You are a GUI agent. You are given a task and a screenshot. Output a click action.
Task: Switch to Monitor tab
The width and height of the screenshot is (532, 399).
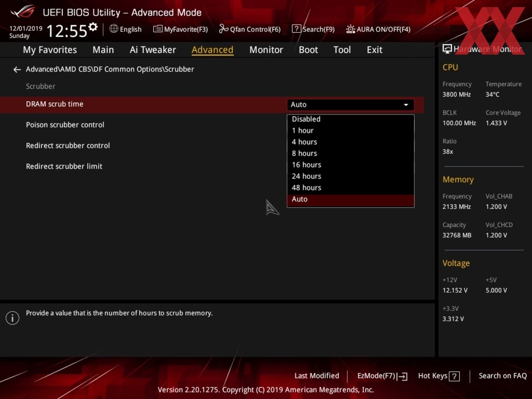pyautogui.click(x=266, y=50)
